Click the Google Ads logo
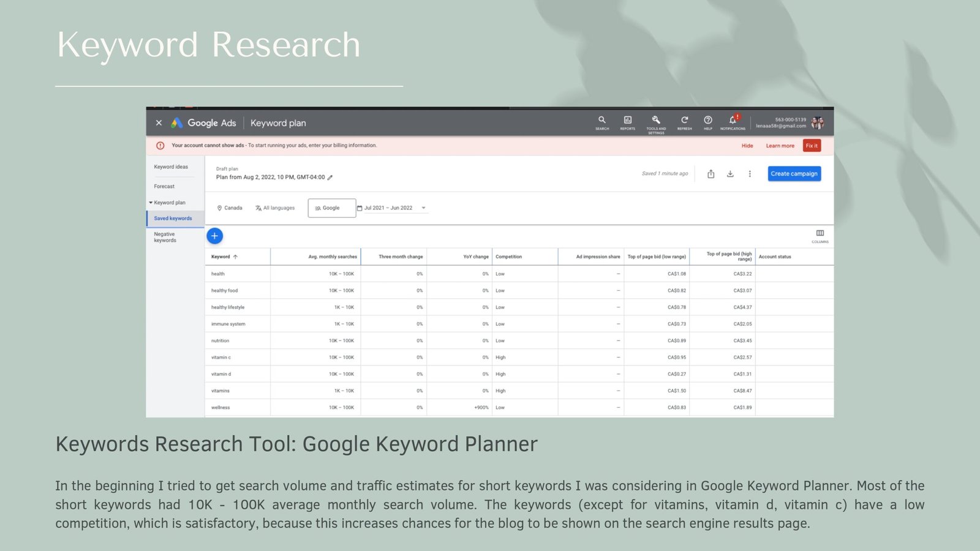The width and height of the screenshot is (980, 551). click(203, 123)
